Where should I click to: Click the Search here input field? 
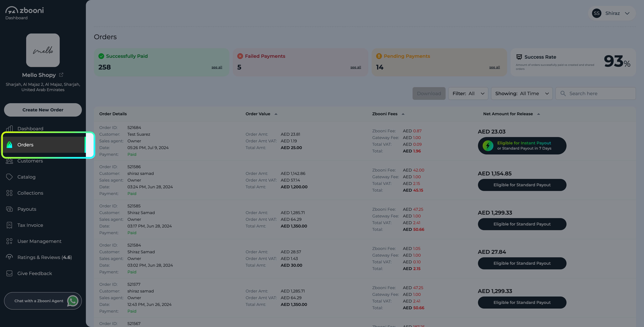595,93
